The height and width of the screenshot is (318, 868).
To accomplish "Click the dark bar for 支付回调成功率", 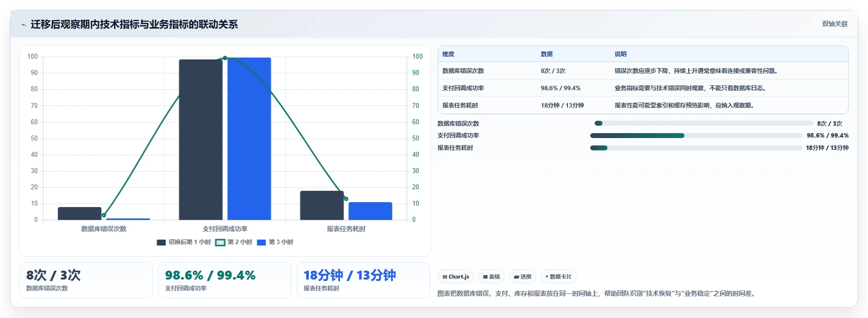I will click(x=200, y=140).
